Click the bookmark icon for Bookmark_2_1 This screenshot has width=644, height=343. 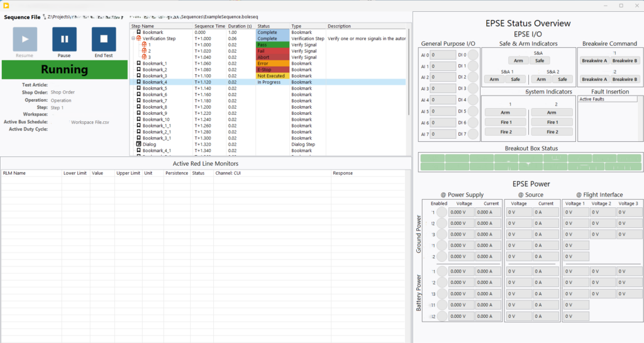pos(139,132)
